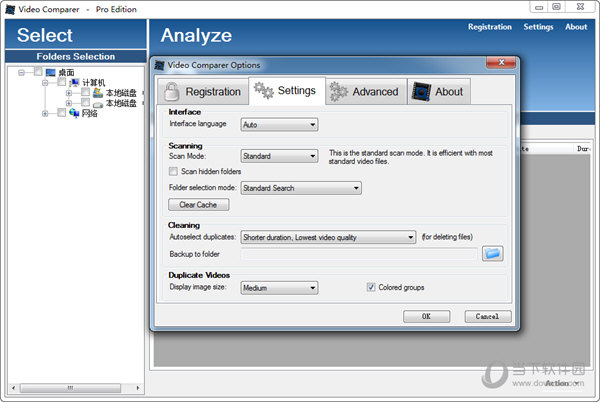Check the desktop (桌面) tree checkbox
Screen dimensions: 600x402
[38, 72]
